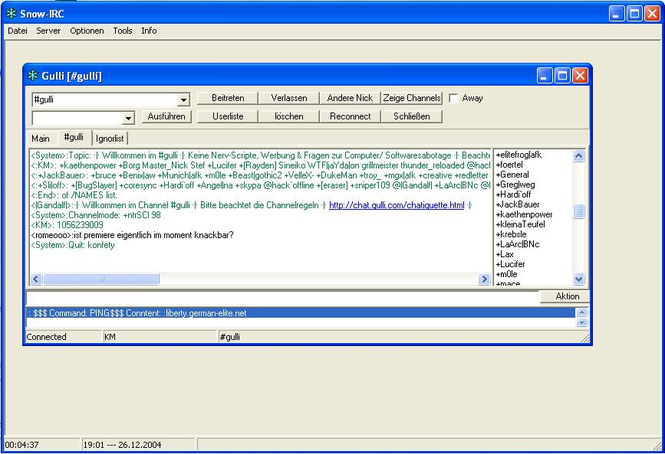Click the chat message input field
The width and height of the screenshot is (665, 454).
click(x=282, y=297)
